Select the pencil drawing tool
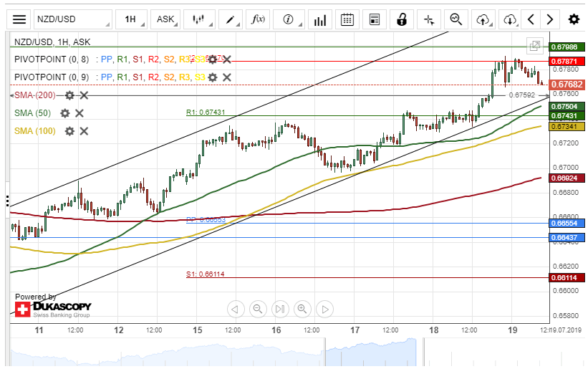This screenshot has width=588, height=369. [x=230, y=19]
